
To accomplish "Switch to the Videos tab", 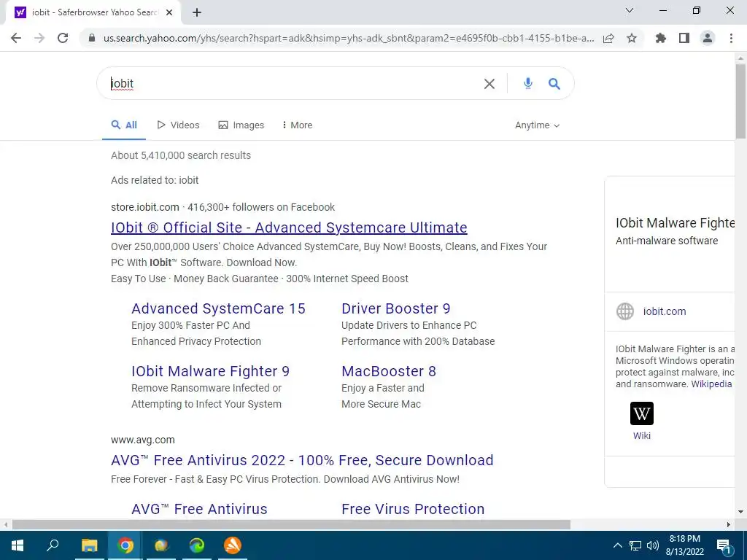I will 178,125.
